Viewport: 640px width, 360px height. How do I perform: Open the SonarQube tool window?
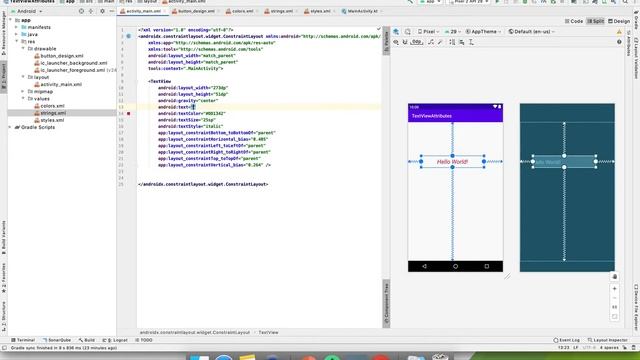click(56, 340)
